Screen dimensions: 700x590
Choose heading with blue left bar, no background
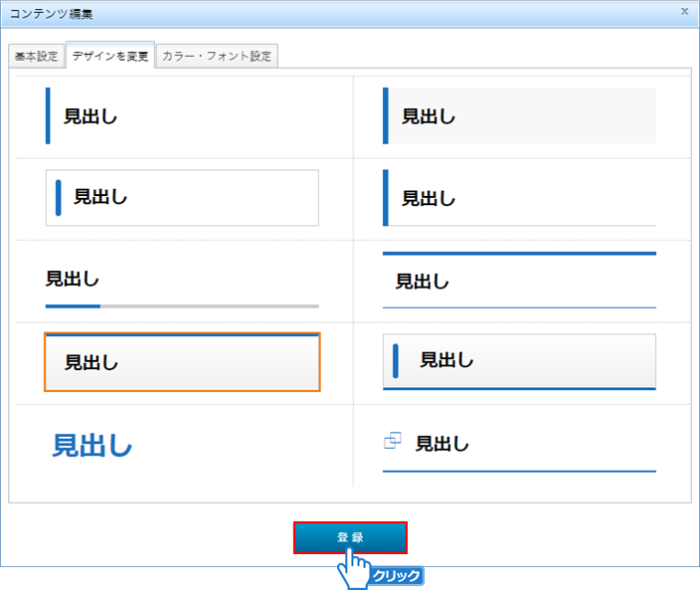click(182, 116)
